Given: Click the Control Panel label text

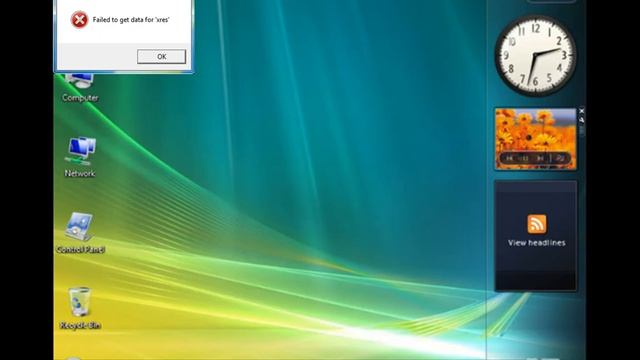Looking at the screenshot, I should (x=80, y=249).
